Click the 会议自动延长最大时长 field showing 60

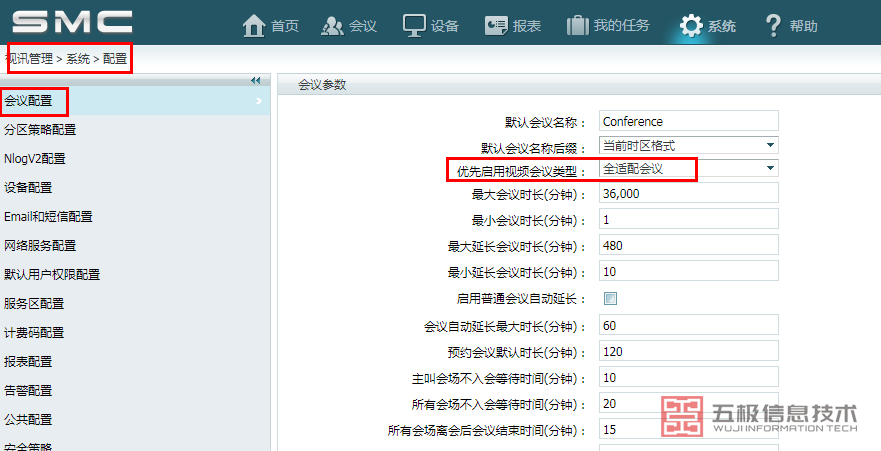pos(689,325)
